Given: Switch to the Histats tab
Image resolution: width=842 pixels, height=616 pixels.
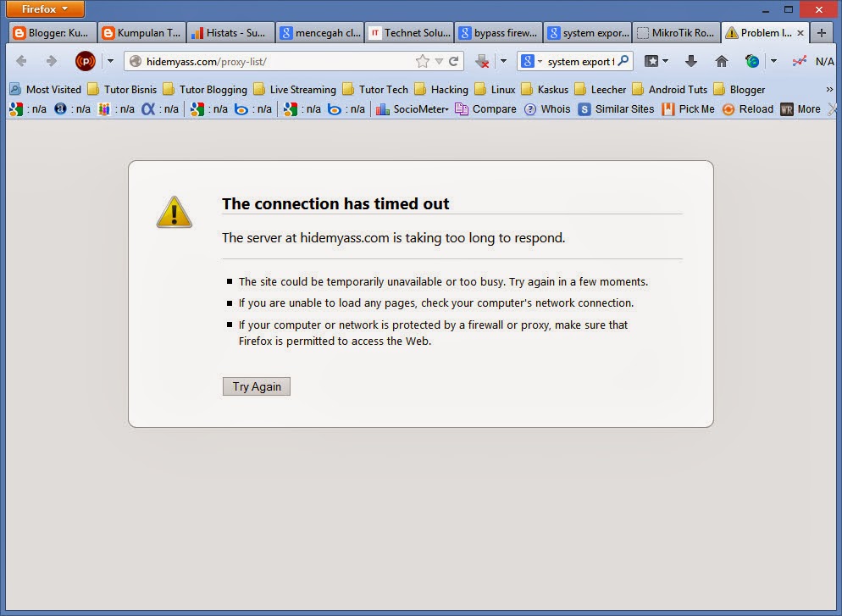Looking at the screenshot, I should 229,33.
